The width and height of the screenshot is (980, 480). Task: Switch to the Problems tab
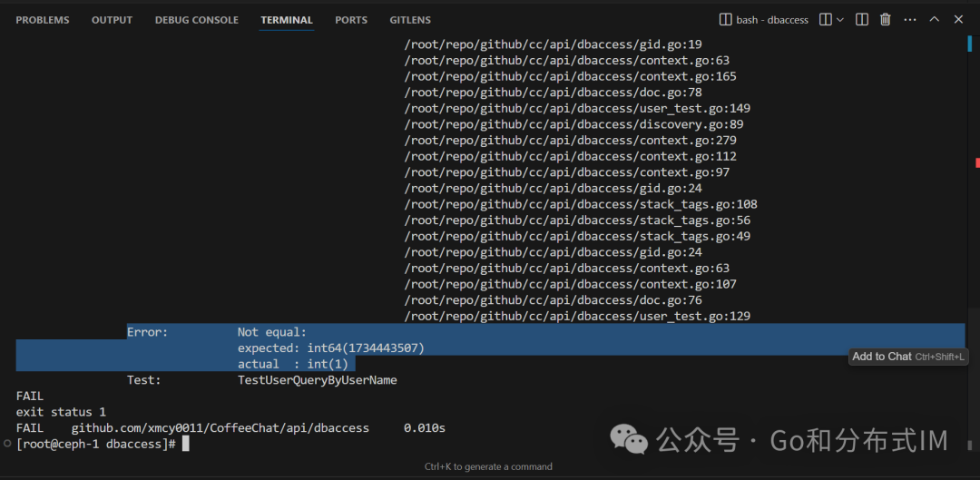[x=44, y=20]
